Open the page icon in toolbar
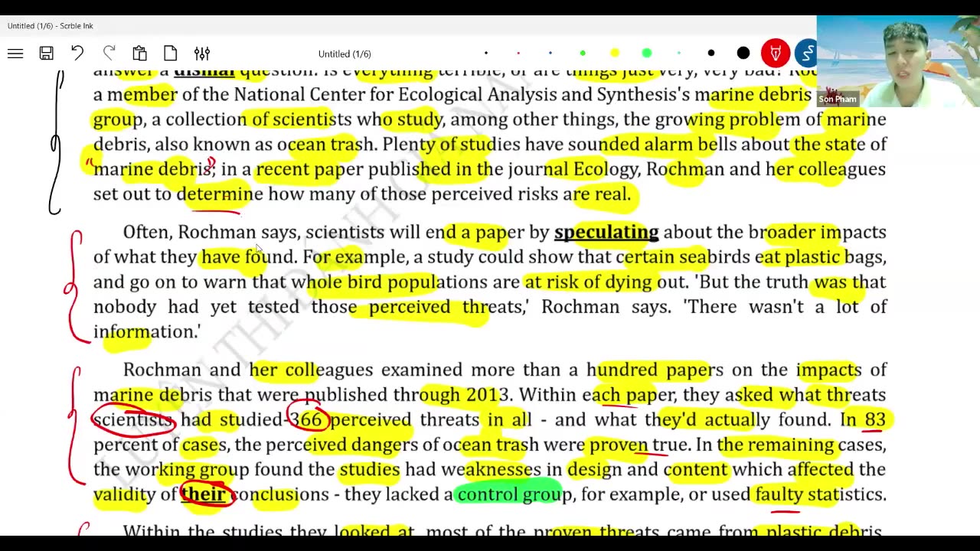This screenshot has height=551, width=980. point(171,54)
